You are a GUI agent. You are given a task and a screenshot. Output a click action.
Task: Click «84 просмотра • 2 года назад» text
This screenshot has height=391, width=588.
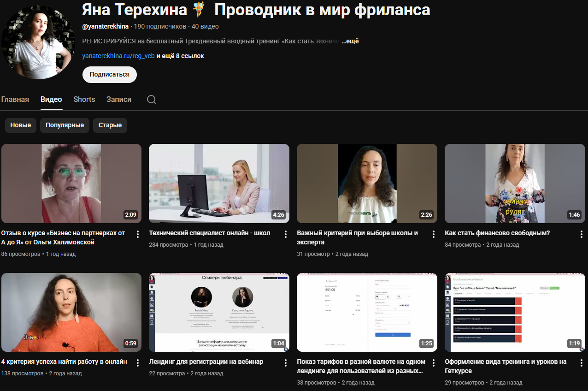click(x=482, y=245)
